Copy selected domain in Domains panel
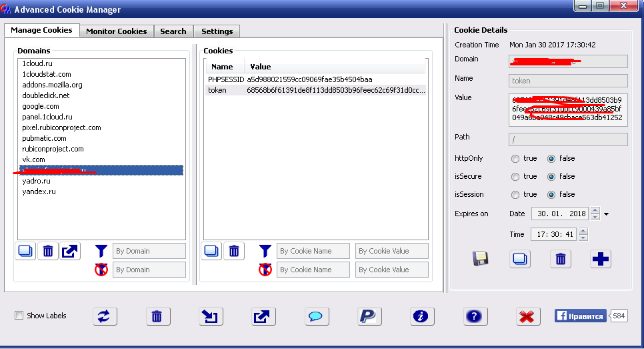Image resolution: width=644 pixels, height=349 pixels. click(x=25, y=251)
